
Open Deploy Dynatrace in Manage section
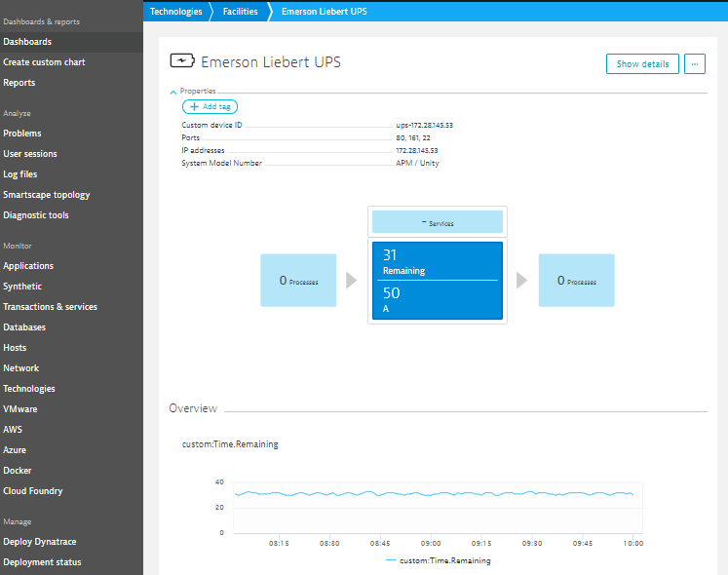42,542
